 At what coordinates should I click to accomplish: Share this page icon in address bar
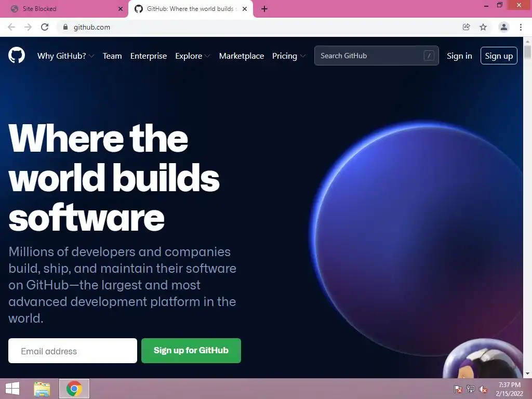(x=467, y=27)
